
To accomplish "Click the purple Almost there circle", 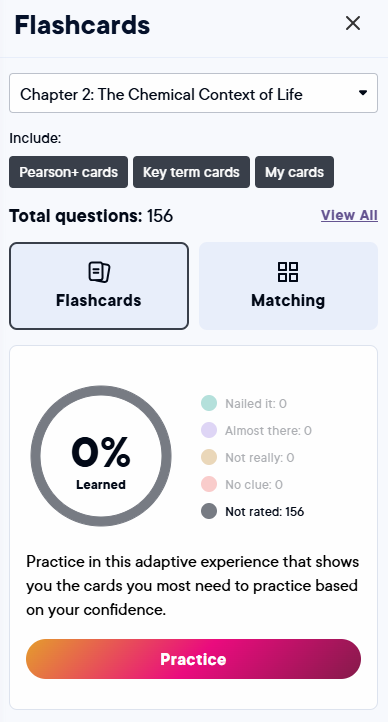I will (x=209, y=431).
